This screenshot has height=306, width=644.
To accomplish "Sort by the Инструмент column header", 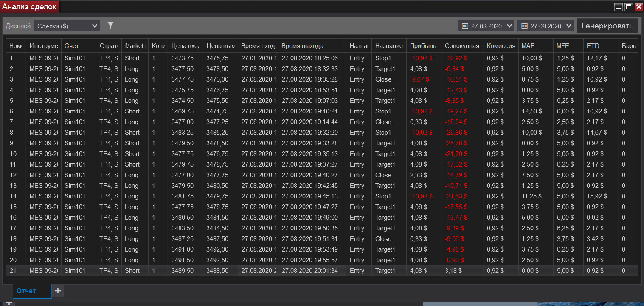I will tap(44, 46).
